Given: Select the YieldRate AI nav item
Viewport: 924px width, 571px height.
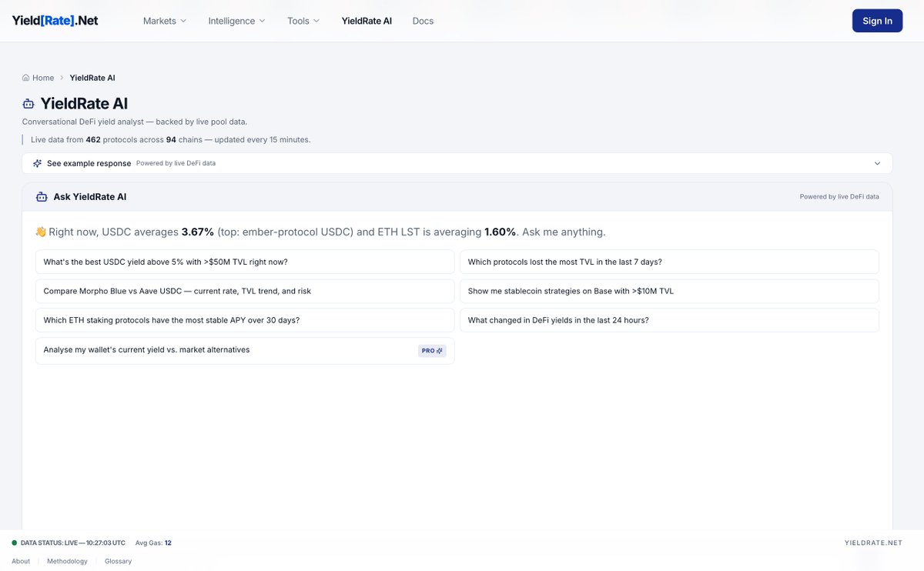Looking at the screenshot, I should click(367, 21).
